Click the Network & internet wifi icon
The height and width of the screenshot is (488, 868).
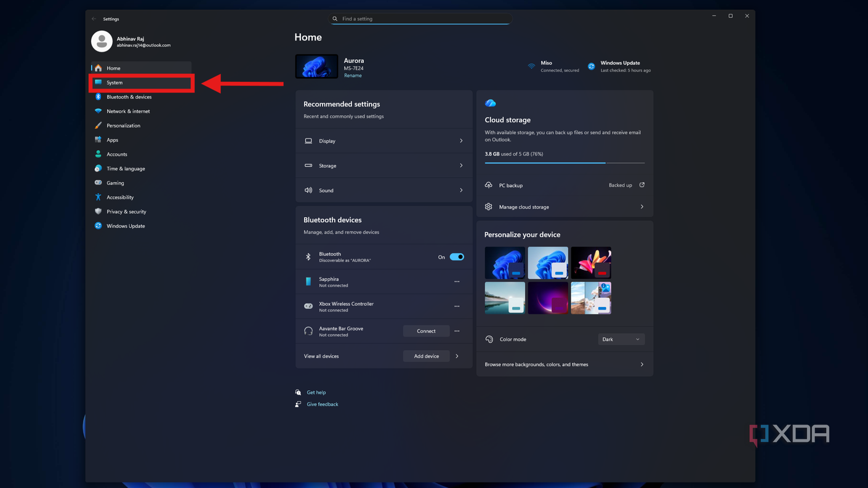click(x=98, y=111)
